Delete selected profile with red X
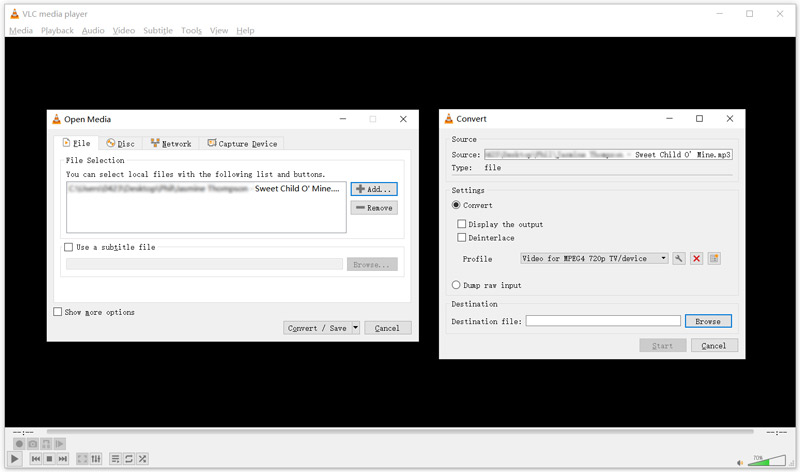The width and height of the screenshot is (800, 472). [696, 258]
